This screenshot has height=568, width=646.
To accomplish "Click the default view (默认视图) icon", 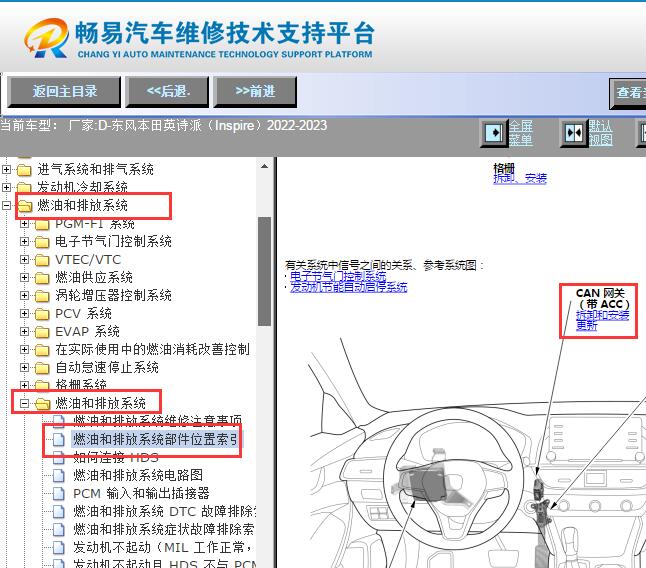I will point(573,133).
